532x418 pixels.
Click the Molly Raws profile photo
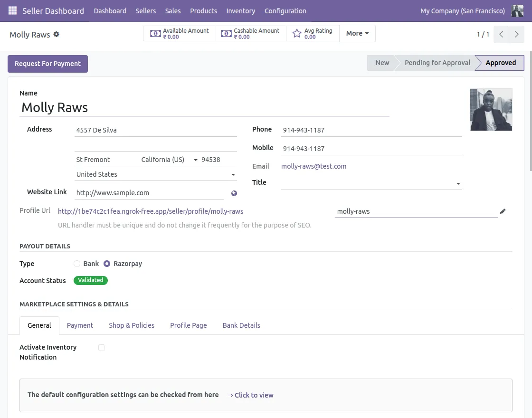491,109
